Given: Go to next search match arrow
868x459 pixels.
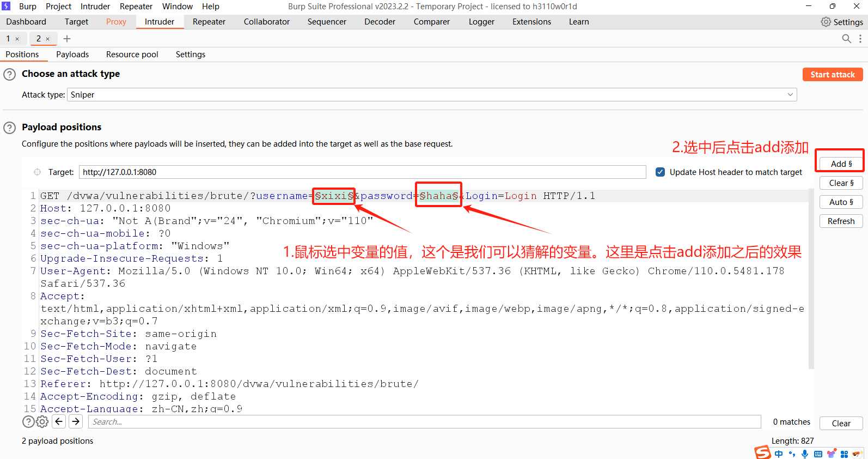Looking at the screenshot, I should [x=76, y=421].
